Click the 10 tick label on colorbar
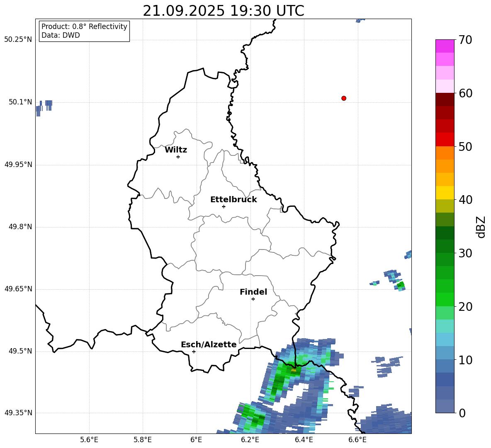 465,360
